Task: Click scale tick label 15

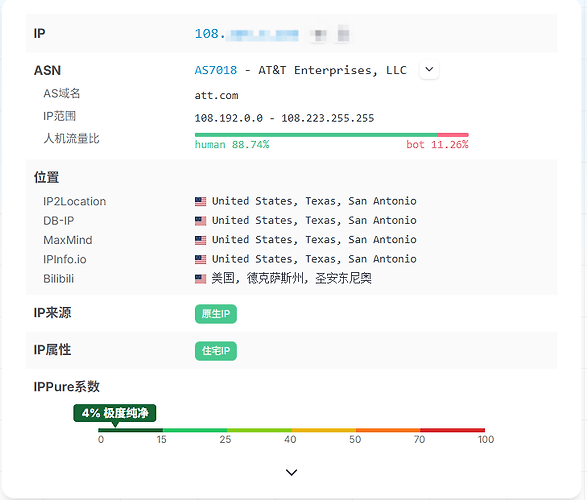Action: point(161,439)
